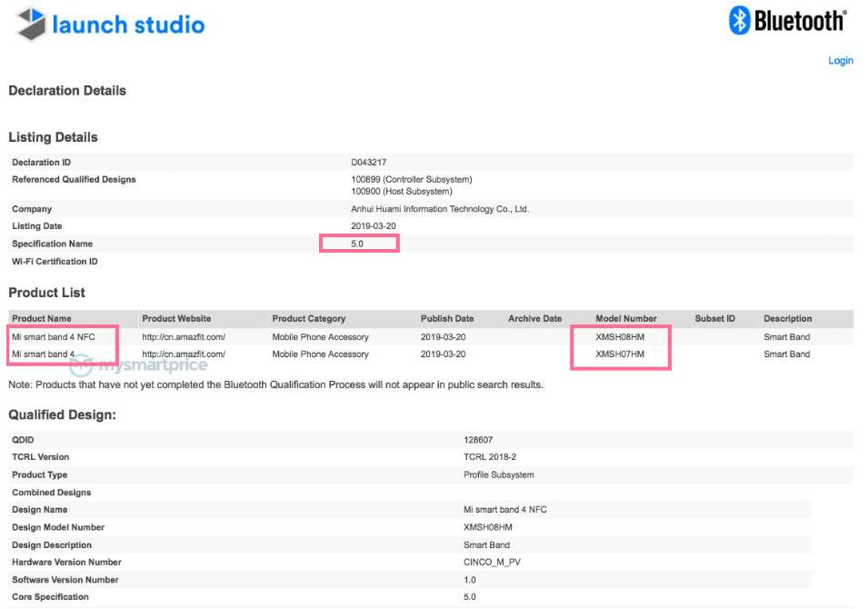Click the Declaration ID value D043217
Screen dimensions: 868x609
coord(369,163)
